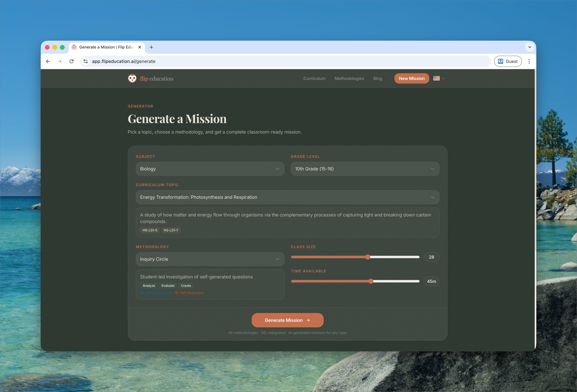Click the Flip Education owl logo
The height and width of the screenshot is (392, 577).
[132, 78]
